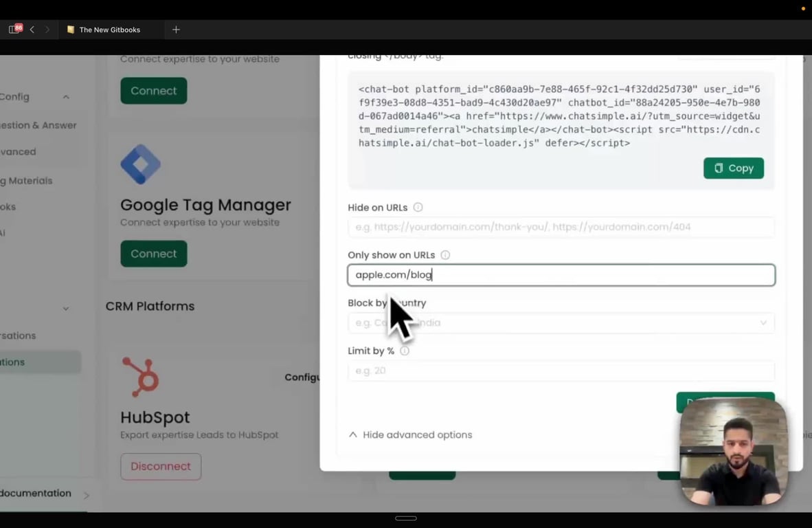Viewport: 812px width, 528px height.
Task: Open the Advanced sidebar item
Action: coord(18,152)
